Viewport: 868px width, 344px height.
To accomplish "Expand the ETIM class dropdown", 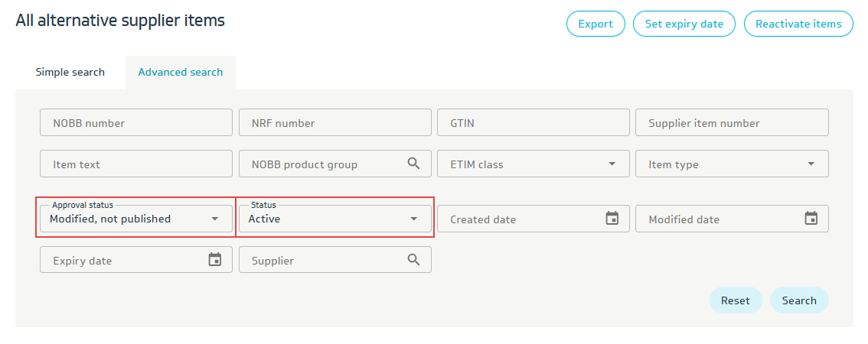I will (612, 164).
